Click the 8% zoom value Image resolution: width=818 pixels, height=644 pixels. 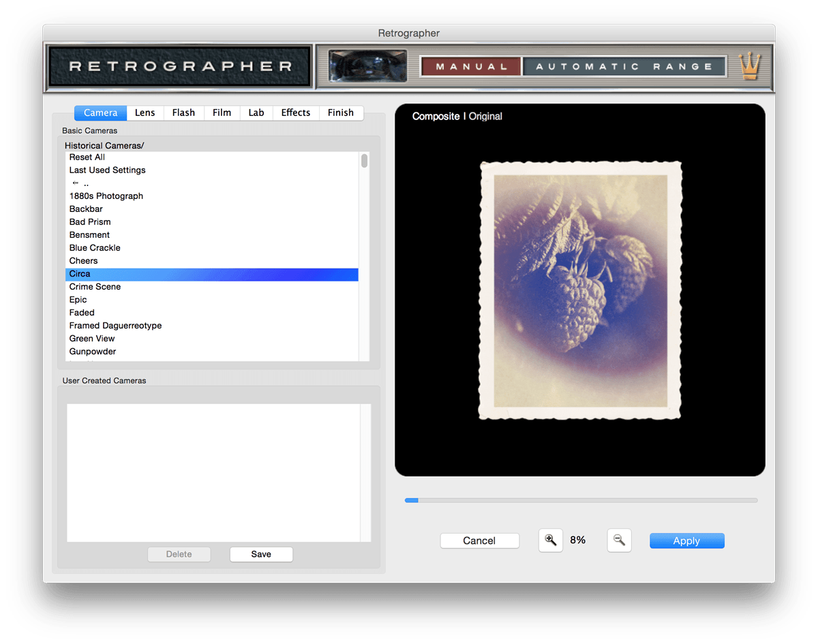coord(577,540)
